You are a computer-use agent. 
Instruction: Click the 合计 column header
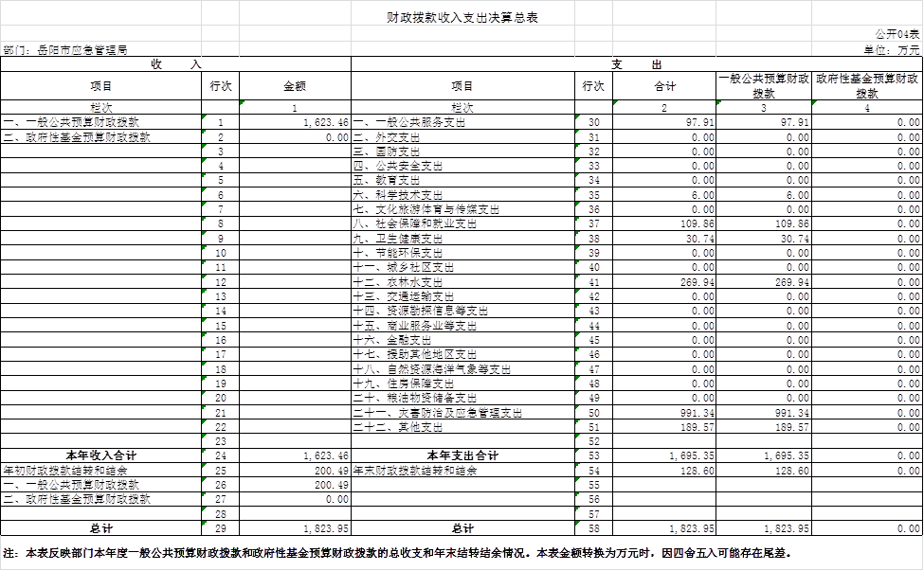[x=664, y=86]
